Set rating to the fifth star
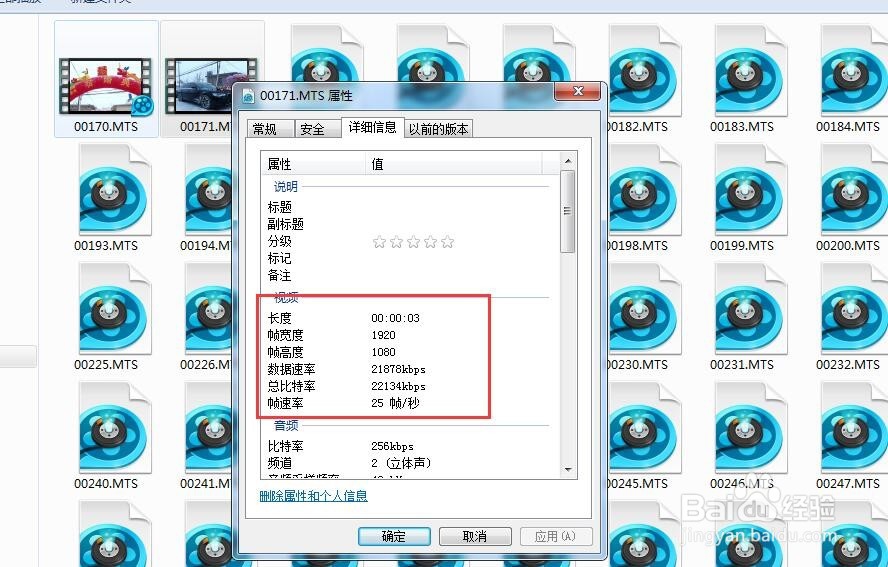 447,242
